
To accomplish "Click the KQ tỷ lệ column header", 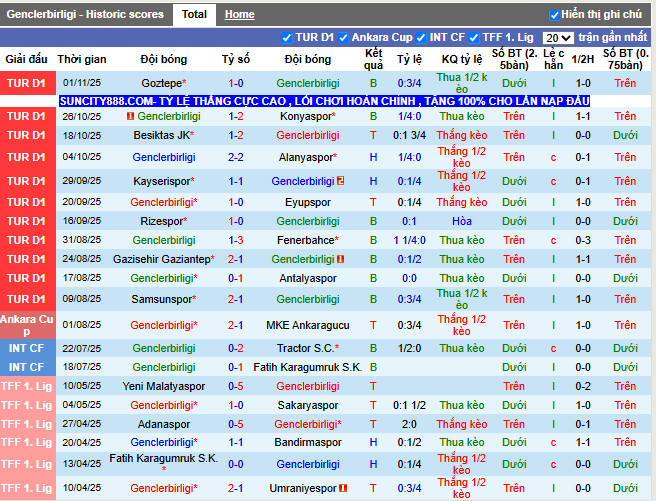I will (461, 59).
